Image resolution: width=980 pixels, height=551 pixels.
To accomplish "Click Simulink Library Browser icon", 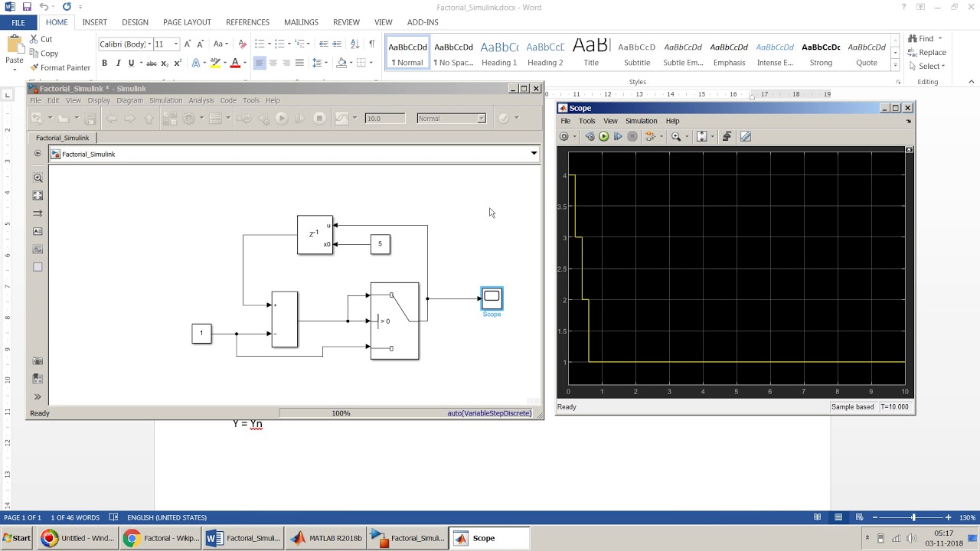I will (169, 119).
